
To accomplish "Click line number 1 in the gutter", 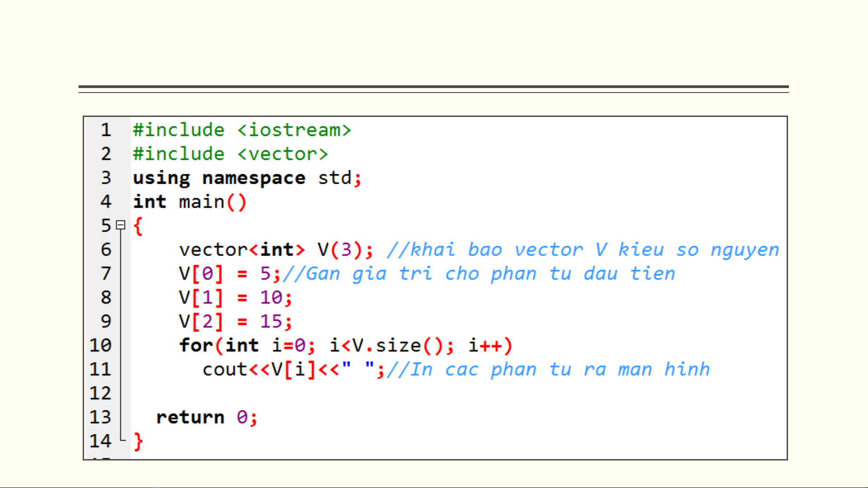I will pyautogui.click(x=106, y=130).
